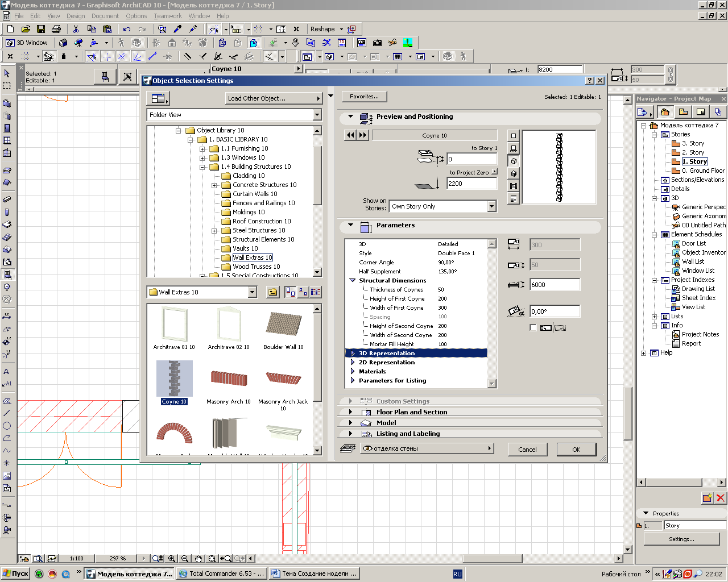Toggle the chain link proportions lock

click(x=671, y=74)
